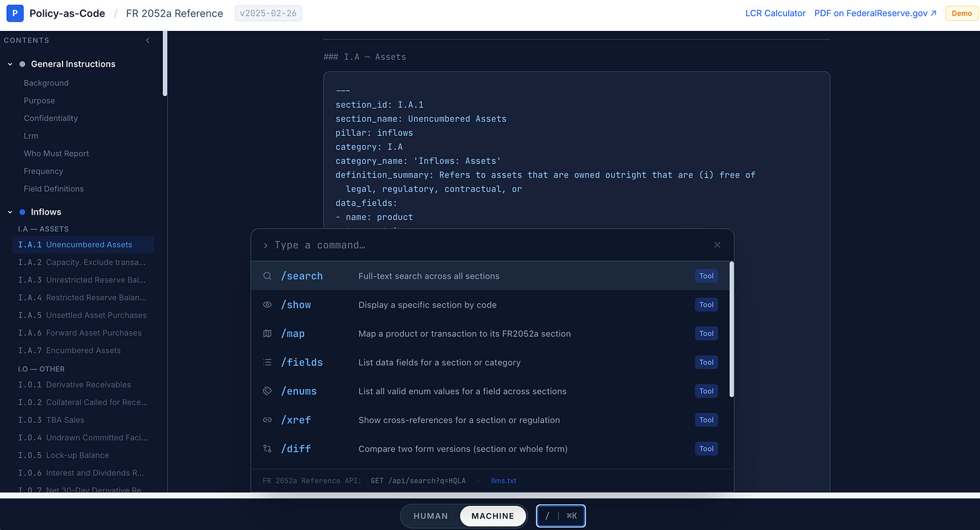Select I.O.5 Lock-up Balance
Viewport: 980px width, 530px height.
click(83, 455)
